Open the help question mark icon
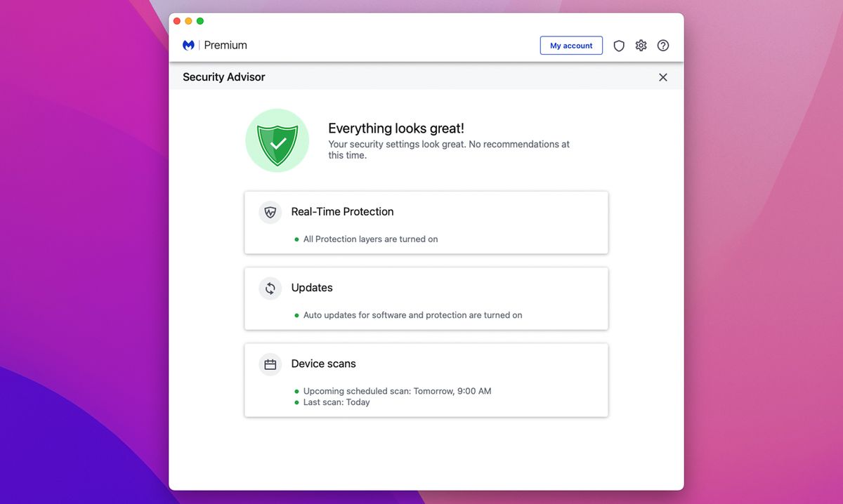Image resolution: width=843 pixels, height=504 pixels. [663, 45]
